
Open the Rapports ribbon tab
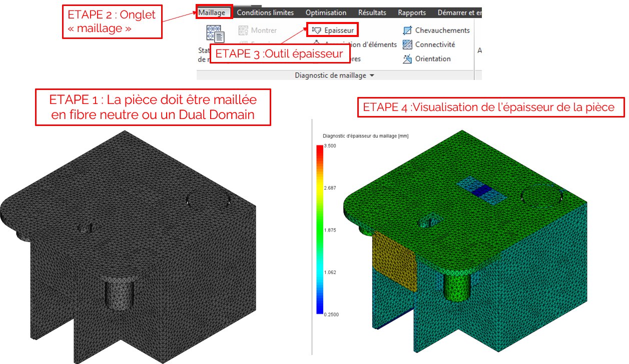pos(412,12)
